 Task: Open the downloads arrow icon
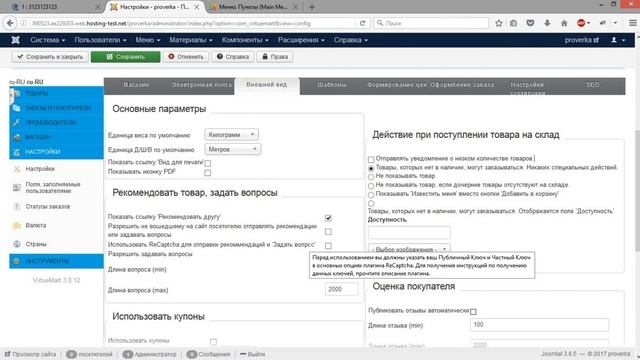(x=547, y=23)
